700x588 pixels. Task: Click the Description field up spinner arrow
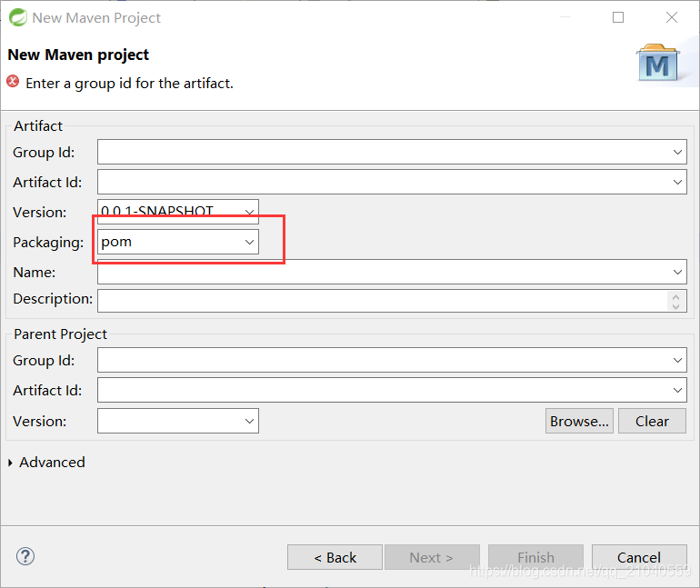675,296
